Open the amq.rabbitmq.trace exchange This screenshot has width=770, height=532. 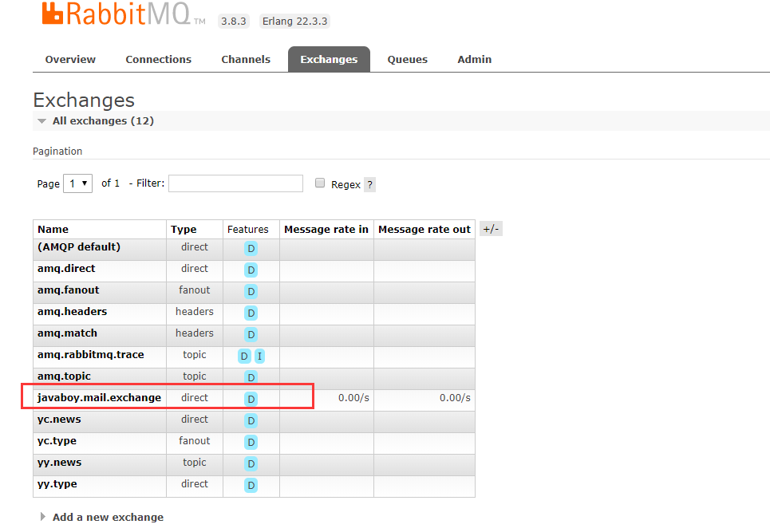[x=91, y=355]
